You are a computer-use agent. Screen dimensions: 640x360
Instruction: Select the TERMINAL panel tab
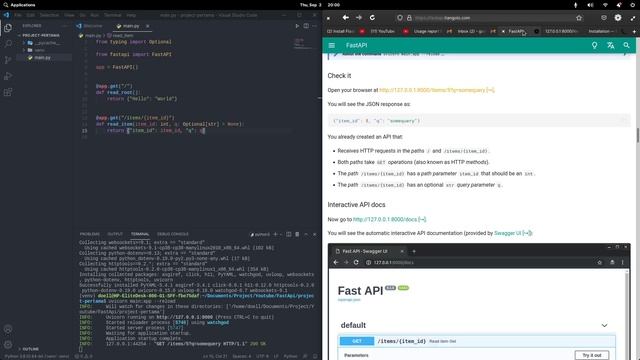(x=140, y=234)
